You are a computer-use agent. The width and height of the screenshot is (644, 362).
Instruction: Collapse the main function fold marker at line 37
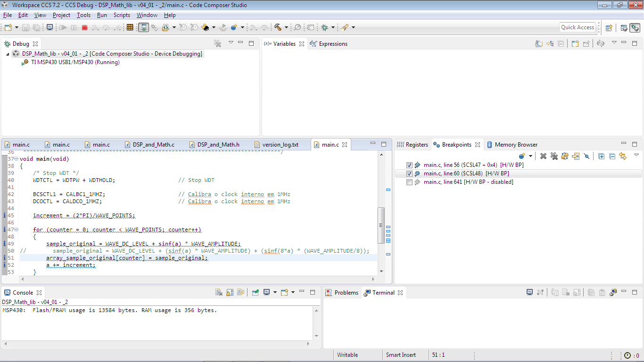point(17,159)
